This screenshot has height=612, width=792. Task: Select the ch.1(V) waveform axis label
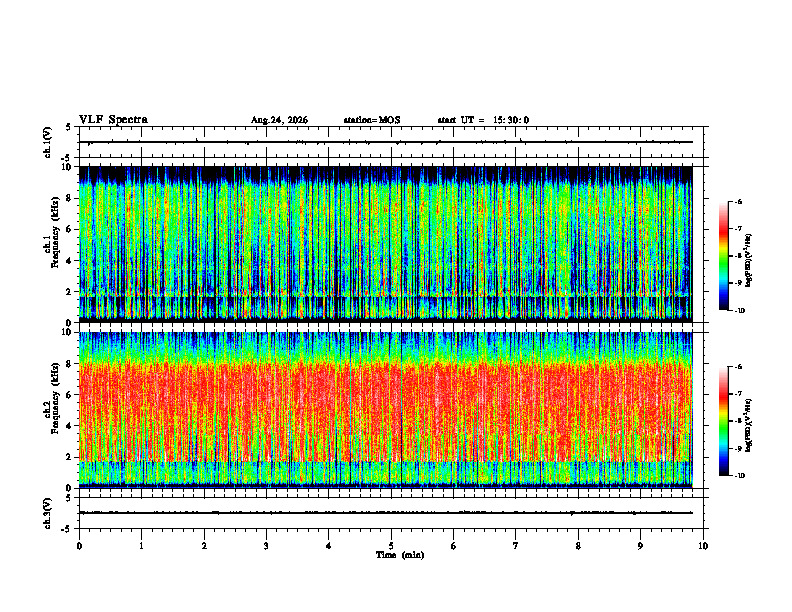pos(48,142)
